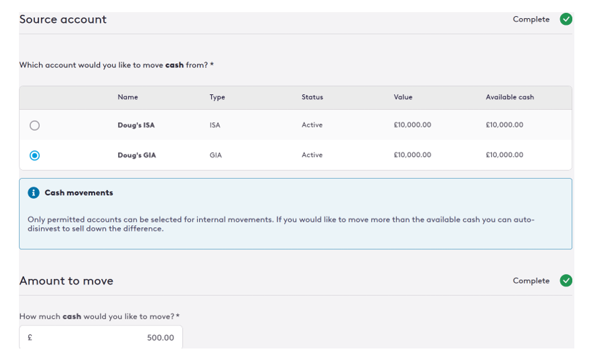
Task: Click the Source account section heading
Action: coord(63,20)
